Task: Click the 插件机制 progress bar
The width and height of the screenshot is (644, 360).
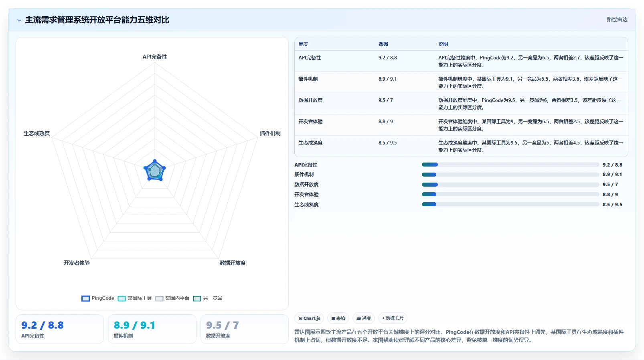Action: coord(510,175)
